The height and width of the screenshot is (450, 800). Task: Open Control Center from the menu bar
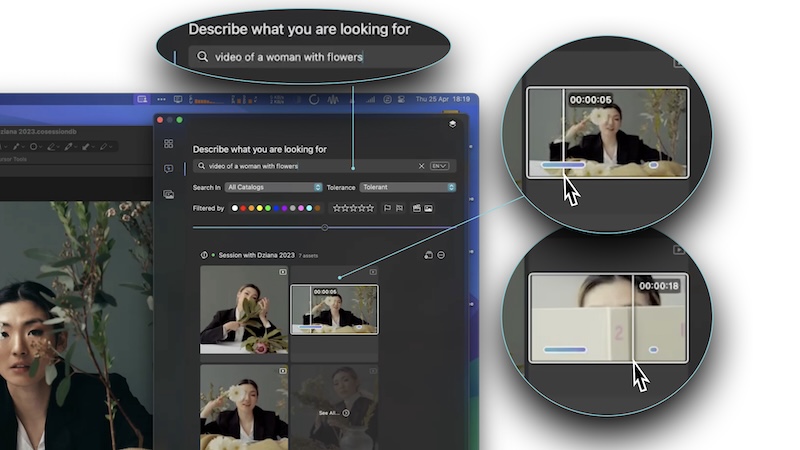(401, 99)
